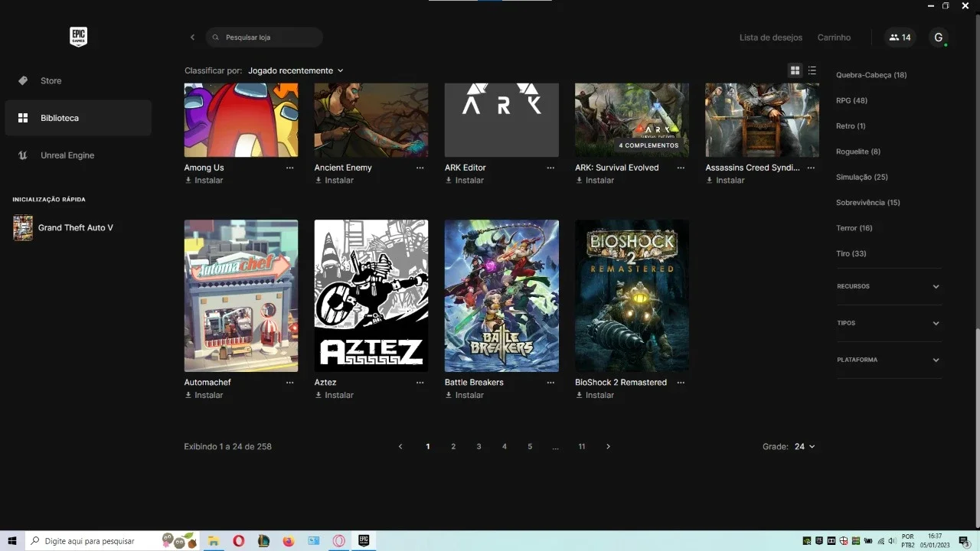The height and width of the screenshot is (551, 980).
Task: Install Among Us
Action: click(x=204, y=181)
